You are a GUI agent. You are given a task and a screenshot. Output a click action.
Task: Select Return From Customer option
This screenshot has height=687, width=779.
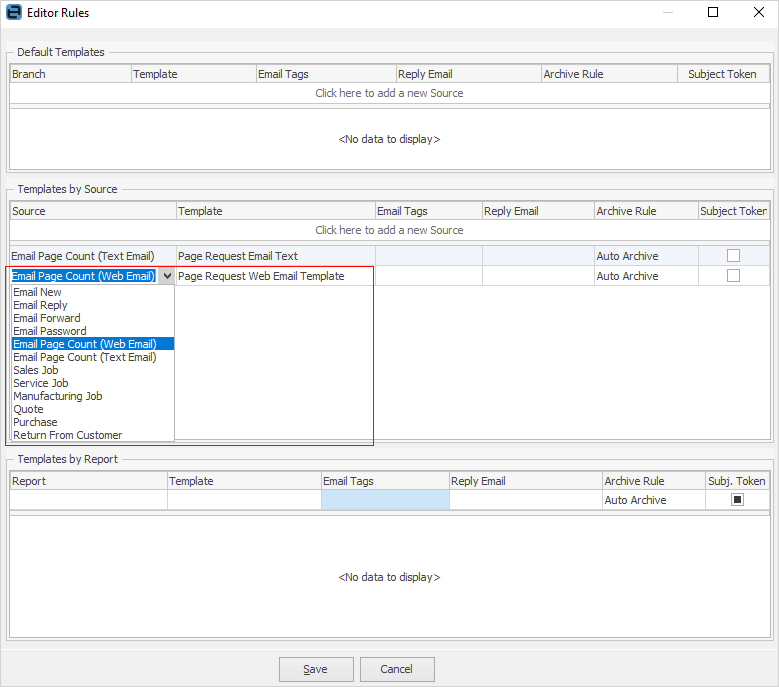[x=68, y=435]
